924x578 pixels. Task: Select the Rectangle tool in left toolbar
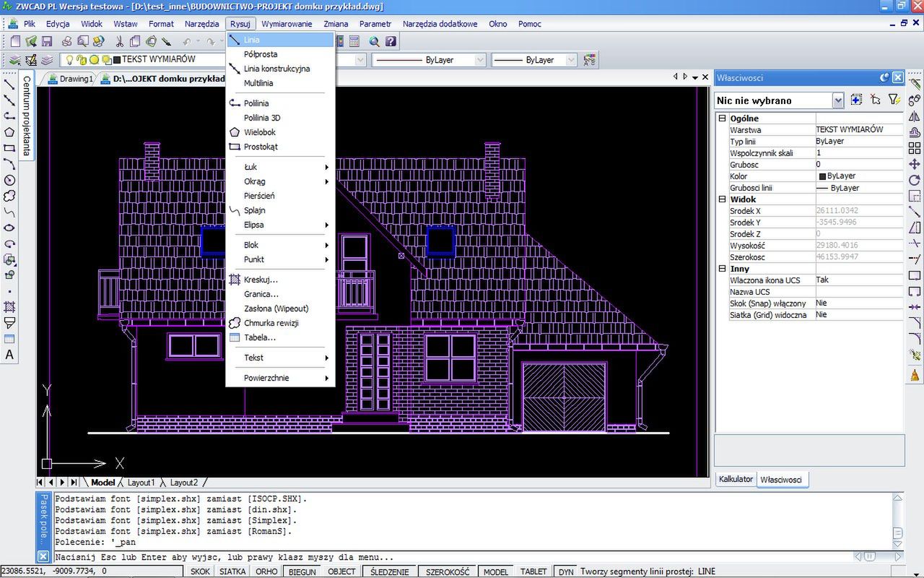tap(9, 148)
